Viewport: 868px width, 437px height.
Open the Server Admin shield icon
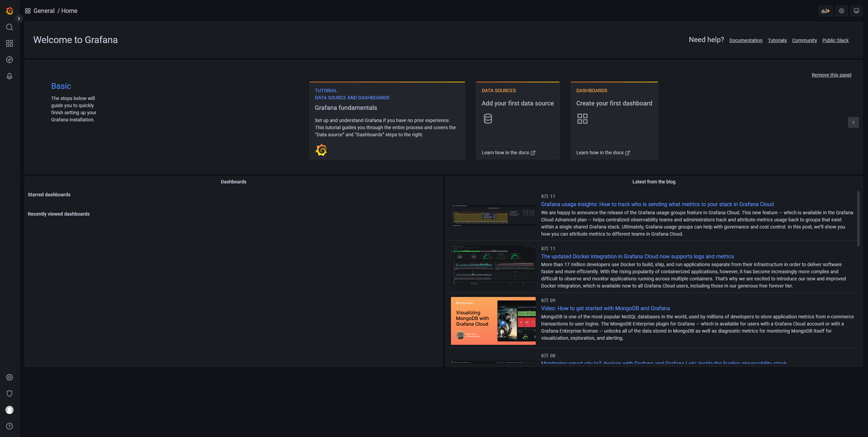click(9, 394)
